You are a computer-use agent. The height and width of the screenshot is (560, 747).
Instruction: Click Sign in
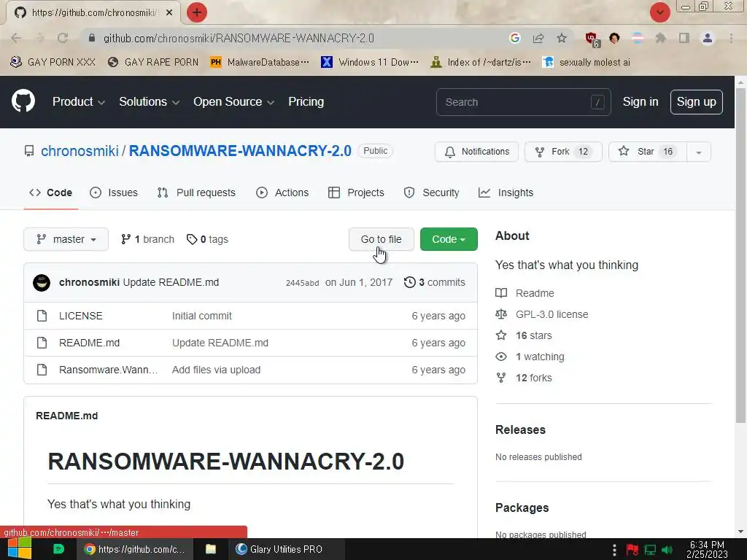pyautogui.click(x=640, y=102)
